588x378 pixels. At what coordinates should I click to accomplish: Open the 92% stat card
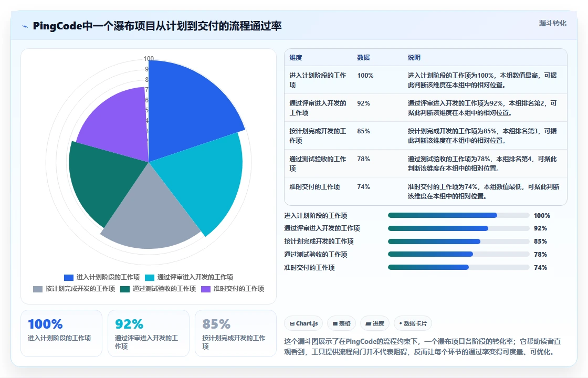149,333
